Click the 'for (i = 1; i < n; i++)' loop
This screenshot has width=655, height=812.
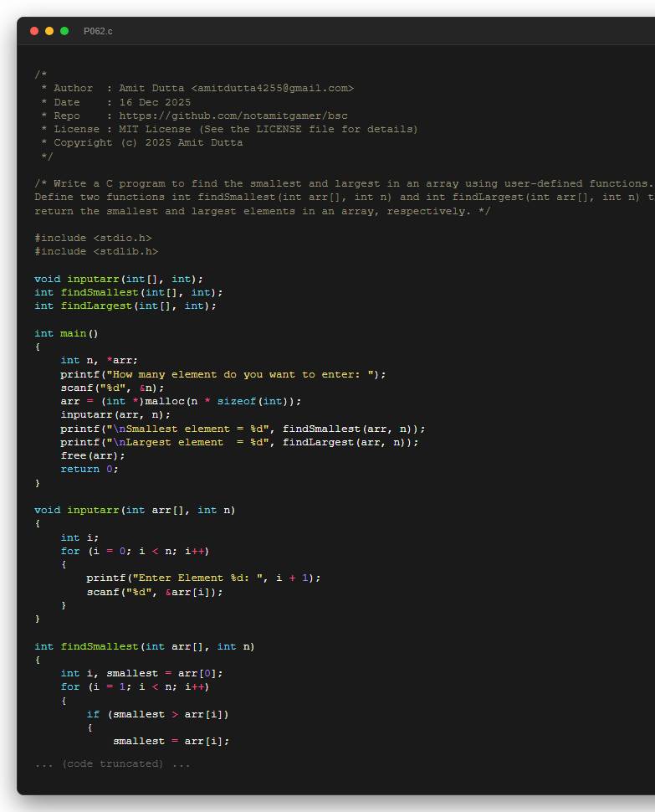coord(135,687)
